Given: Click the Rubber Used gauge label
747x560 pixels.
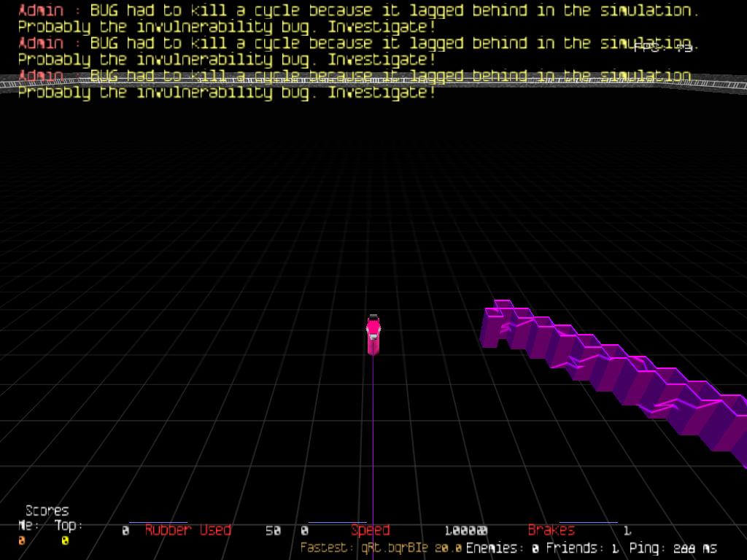Looking at the screenshot, I should [x=187, y=530].
